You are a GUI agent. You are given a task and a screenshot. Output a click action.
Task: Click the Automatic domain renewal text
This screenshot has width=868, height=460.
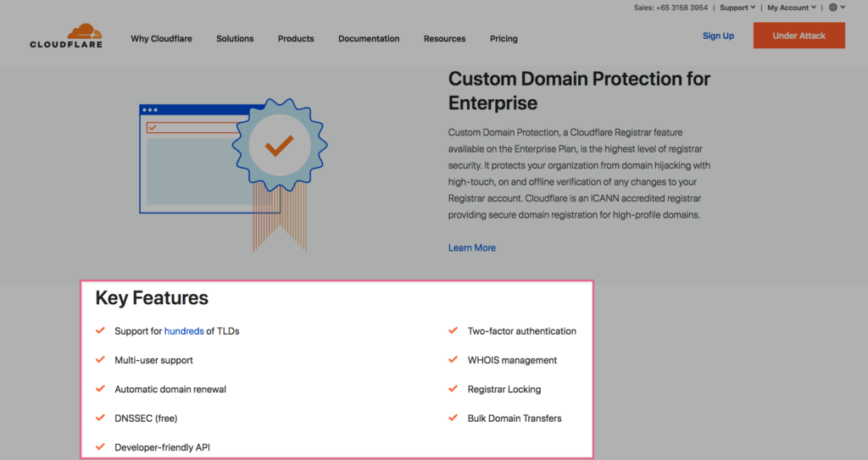pyautogui.click(x=170, y=389)
